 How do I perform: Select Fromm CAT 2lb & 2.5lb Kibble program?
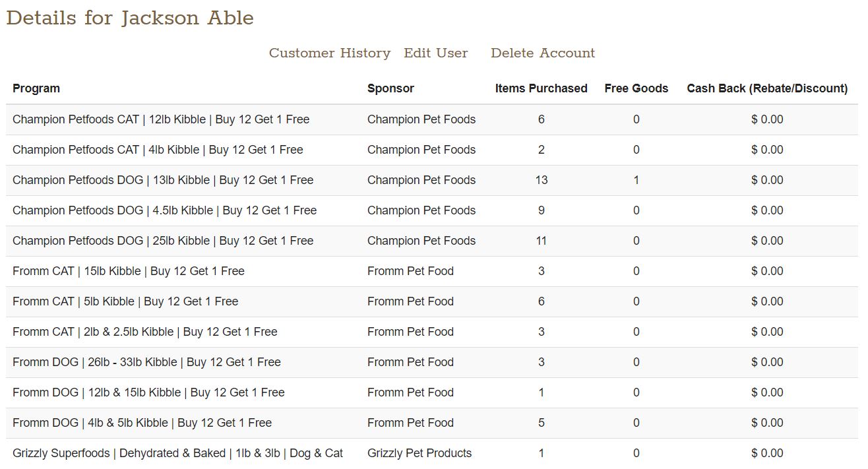[x=145, y=332]
